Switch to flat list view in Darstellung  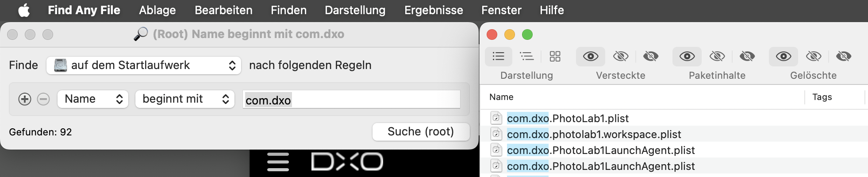point(499,56)
